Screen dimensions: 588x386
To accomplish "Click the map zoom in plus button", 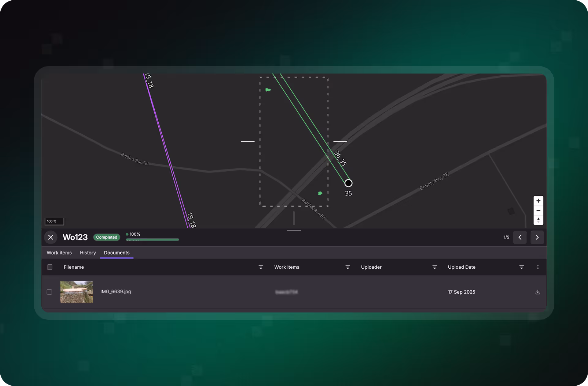I will point(538,201).
